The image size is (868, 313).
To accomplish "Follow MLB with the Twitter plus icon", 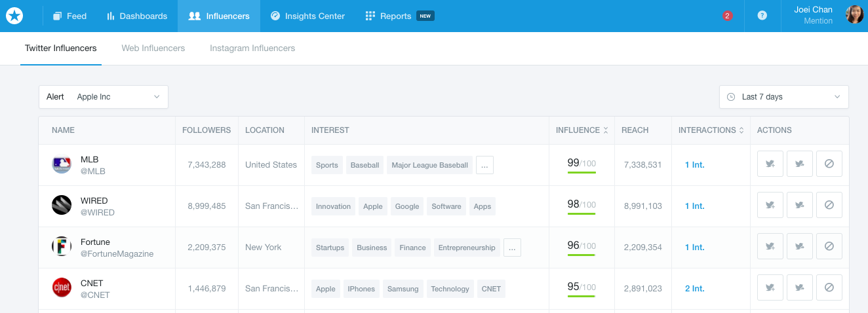I will pyautogui.click(x=770, y=164).
